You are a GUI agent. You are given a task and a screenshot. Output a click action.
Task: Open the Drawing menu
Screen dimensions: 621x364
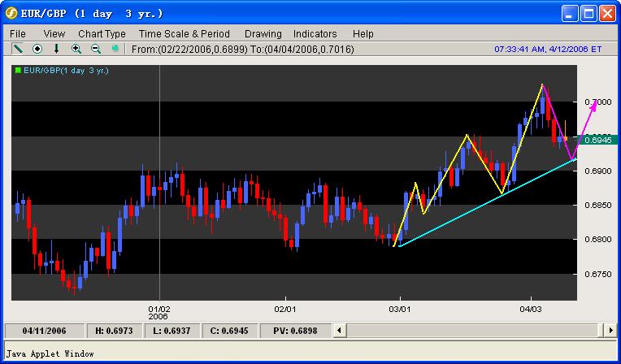tap(263, 34)
